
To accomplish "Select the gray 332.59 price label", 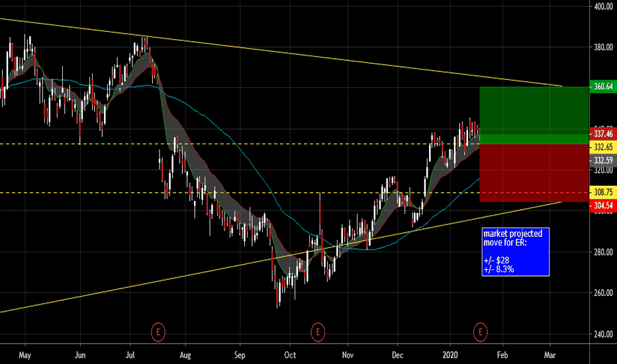I will (603, 160).
